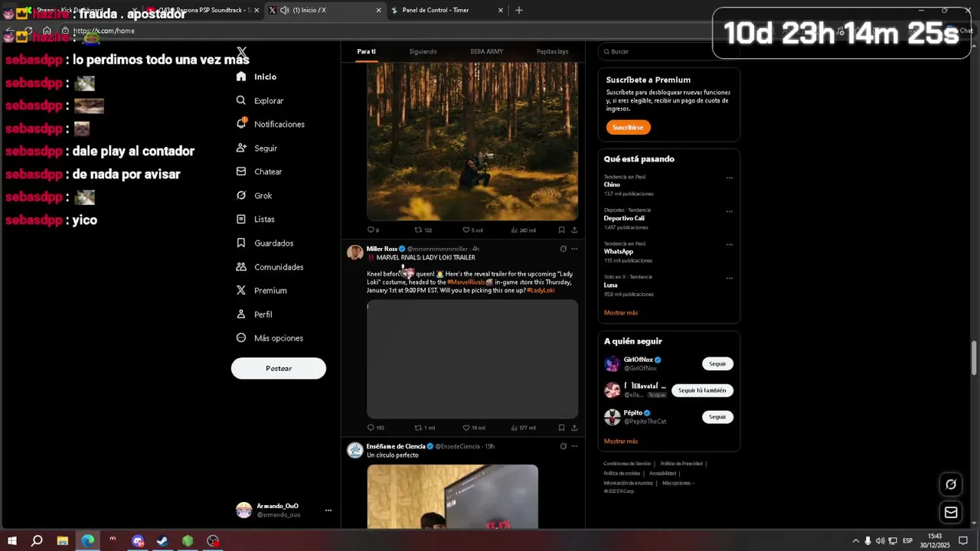Click the page vertical scrollbar thumb
Screen dimensions: 980x551
tap(974, 358)
